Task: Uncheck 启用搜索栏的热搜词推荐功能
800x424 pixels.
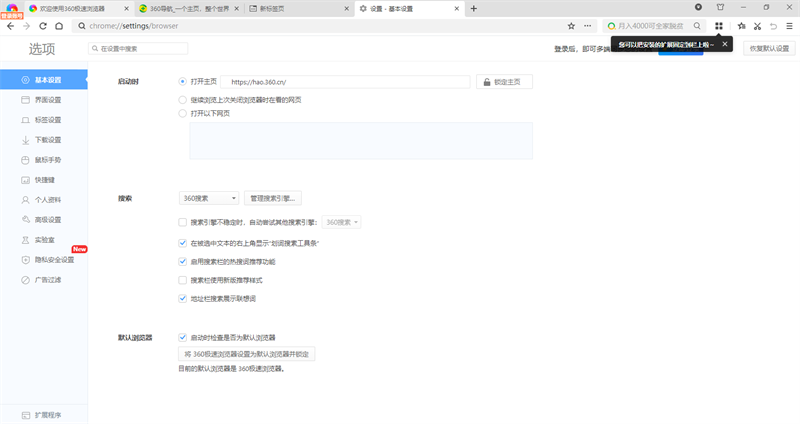Action: click(182, 261)
